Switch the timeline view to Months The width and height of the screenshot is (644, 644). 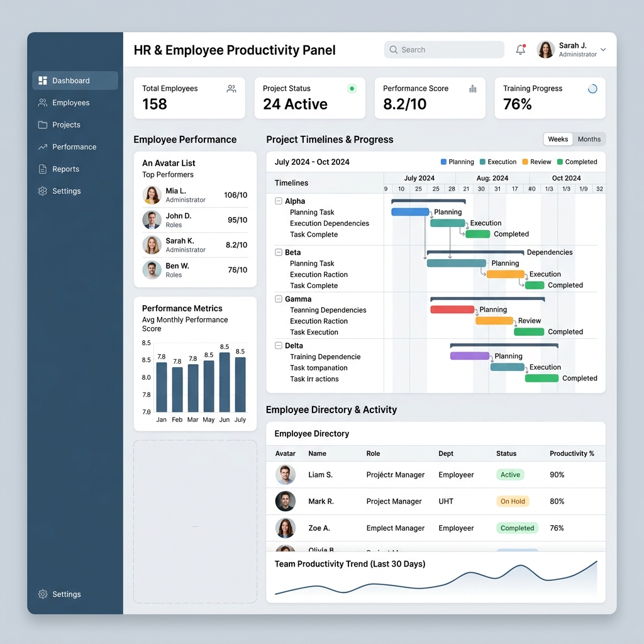589,139
